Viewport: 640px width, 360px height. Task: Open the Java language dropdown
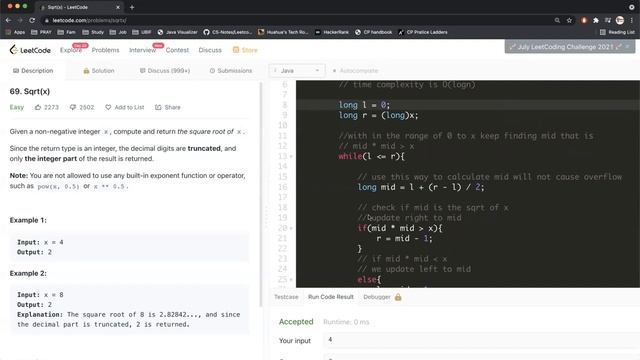point(297,71)
